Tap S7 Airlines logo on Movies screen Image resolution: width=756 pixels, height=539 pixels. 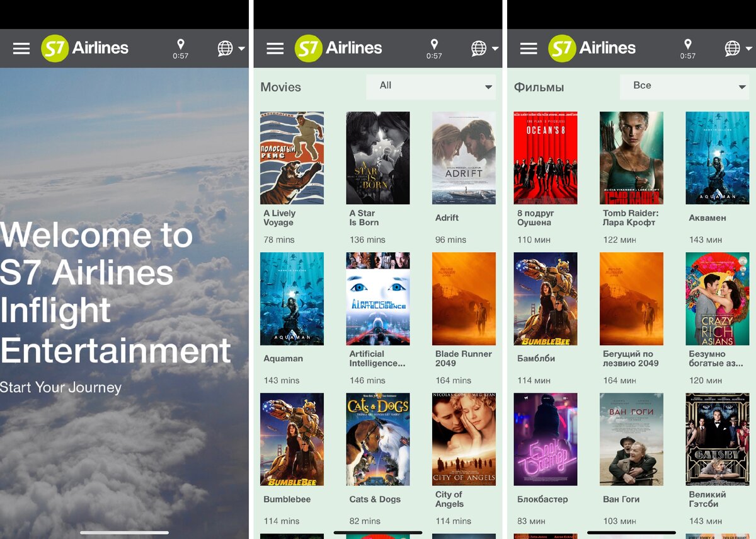click(x=338, y=49)
